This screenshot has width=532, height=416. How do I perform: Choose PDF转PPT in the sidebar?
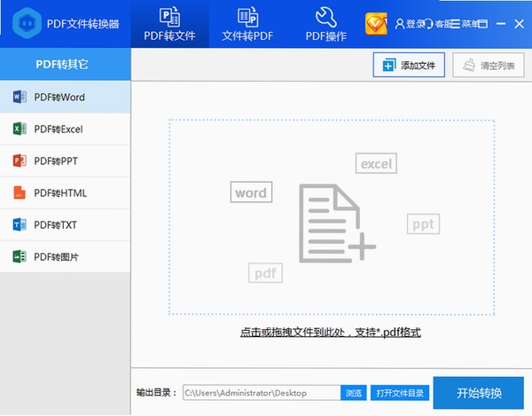click(65, 161)
